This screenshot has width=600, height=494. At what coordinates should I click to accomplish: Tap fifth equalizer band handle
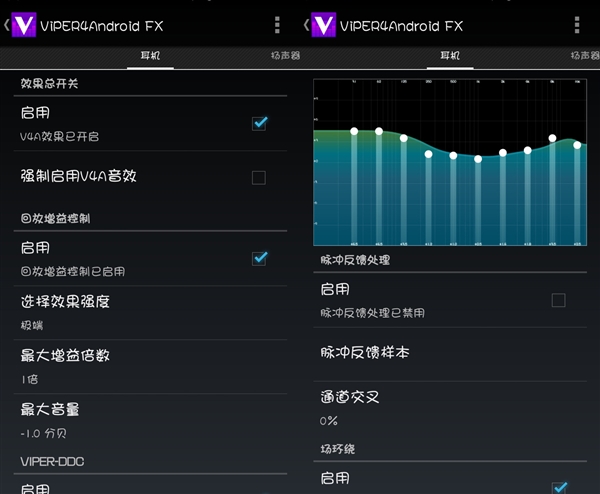pos(453,156)
